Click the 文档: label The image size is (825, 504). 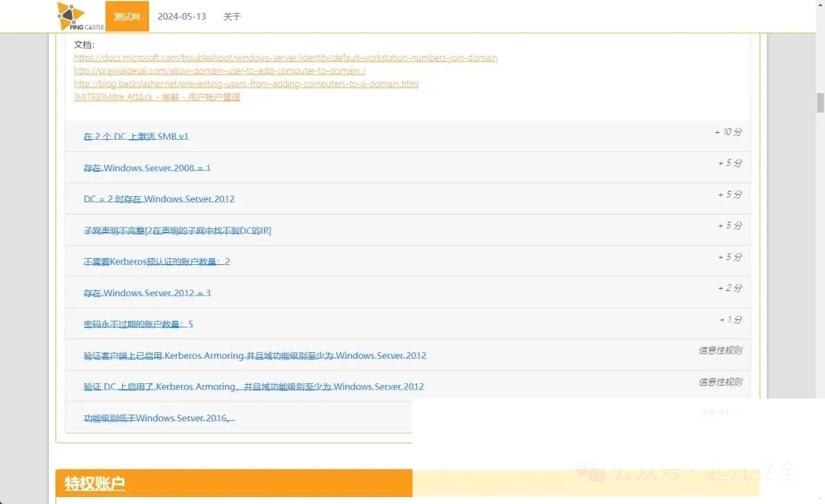[84, 45]
